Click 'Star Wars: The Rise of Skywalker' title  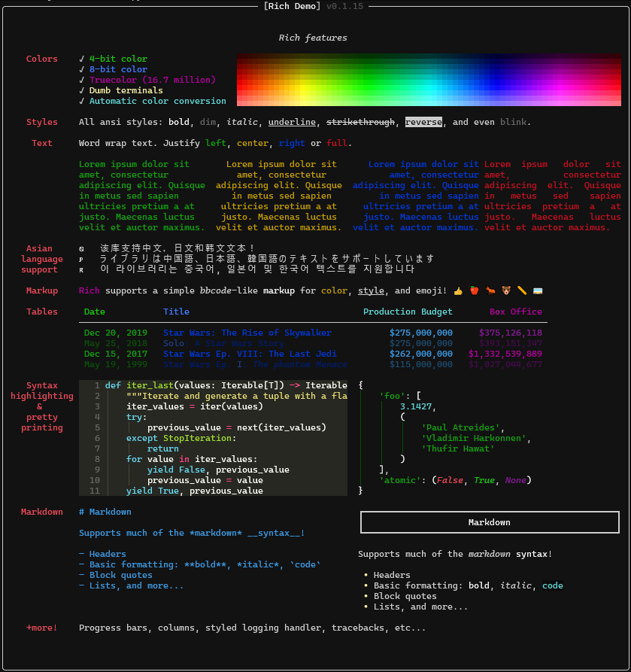click(247, 333)
